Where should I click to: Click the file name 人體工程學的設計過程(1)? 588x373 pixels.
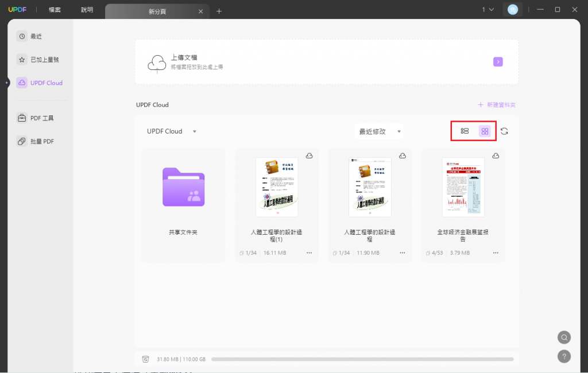point(276,236)
